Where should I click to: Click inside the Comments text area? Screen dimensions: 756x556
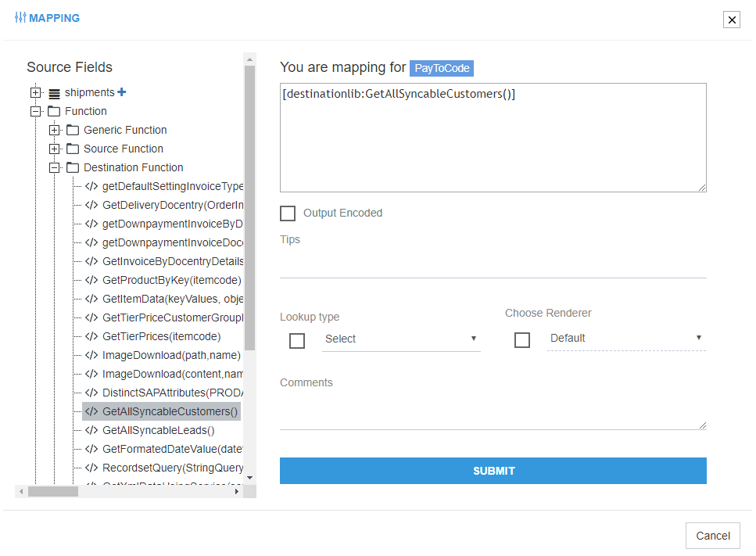tap(493, 410)
